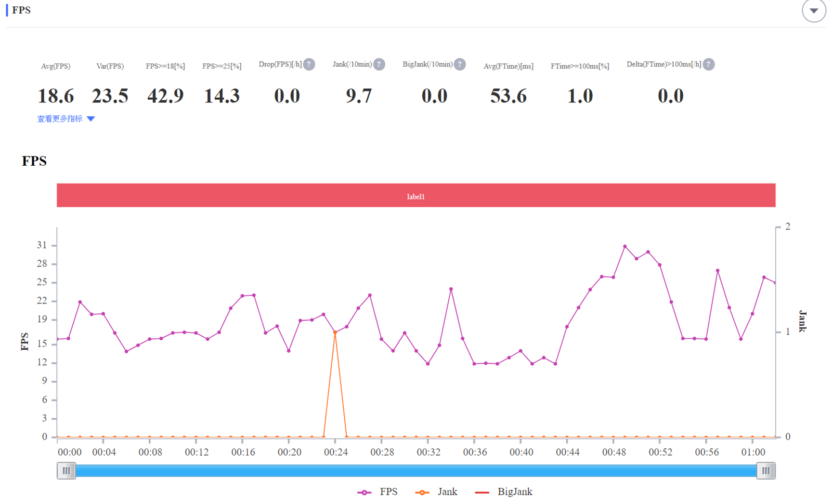Click the highest FPS peak point near 00:49

(x=625, y=246)
